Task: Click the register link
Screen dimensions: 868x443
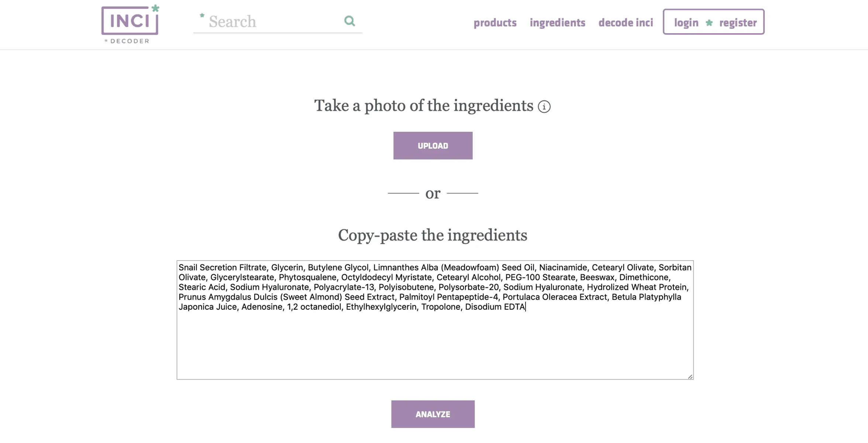Action: (x=738, y=23)
